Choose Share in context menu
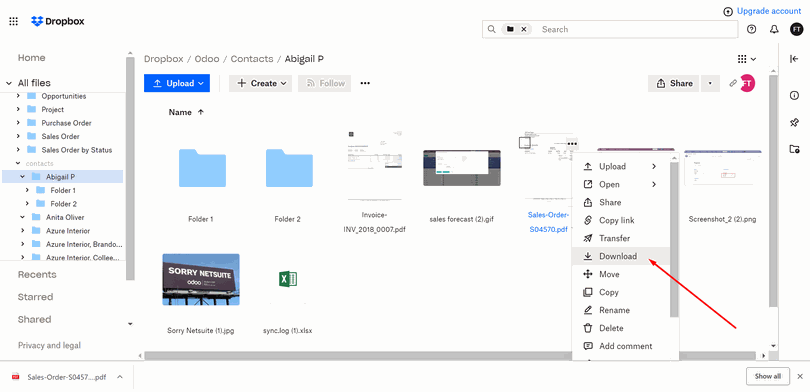The height and width of the screenshot is (392, 810). [x=620, y=202]
